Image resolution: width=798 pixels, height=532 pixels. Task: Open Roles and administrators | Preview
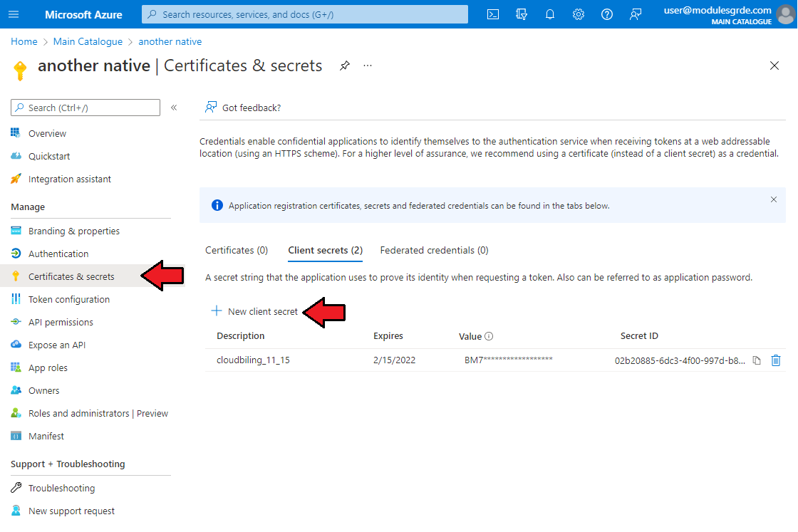click(x=98, y=414)
